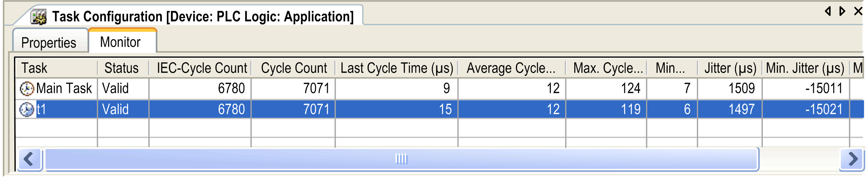Select the Main Task row
This screenshot has width=868, height=177.
pos(64,88)
